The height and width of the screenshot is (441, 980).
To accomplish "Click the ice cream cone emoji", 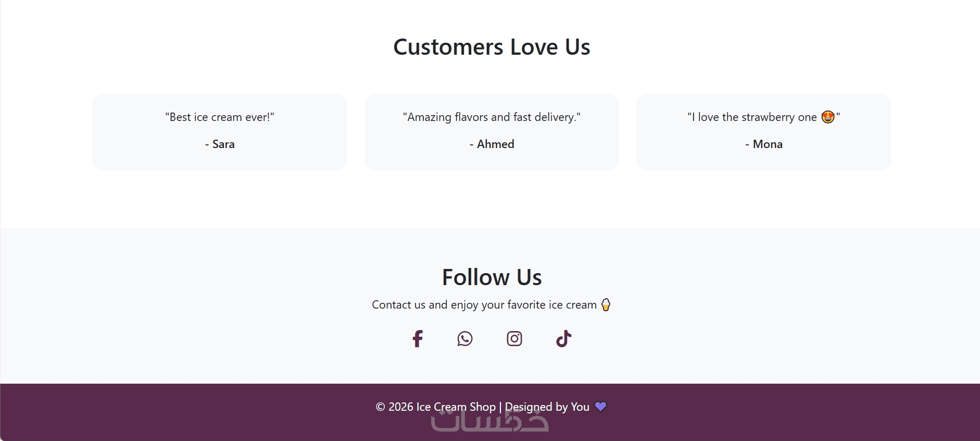I will [x=606, y=304].
